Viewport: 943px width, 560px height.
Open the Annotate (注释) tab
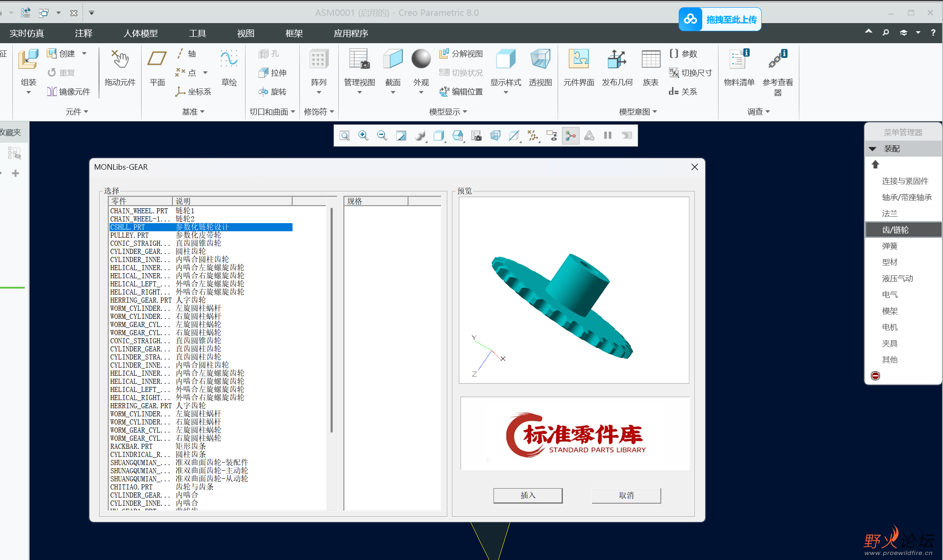(83, 33)
